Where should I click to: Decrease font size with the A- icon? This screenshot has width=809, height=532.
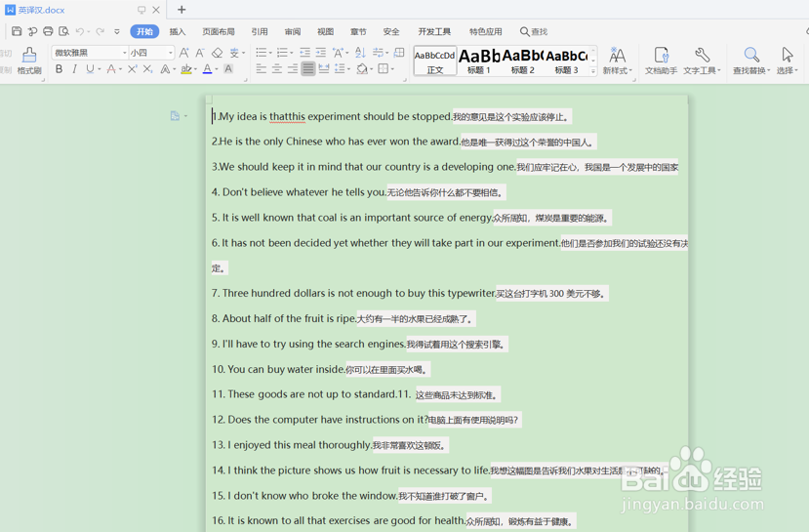[200, 53]
